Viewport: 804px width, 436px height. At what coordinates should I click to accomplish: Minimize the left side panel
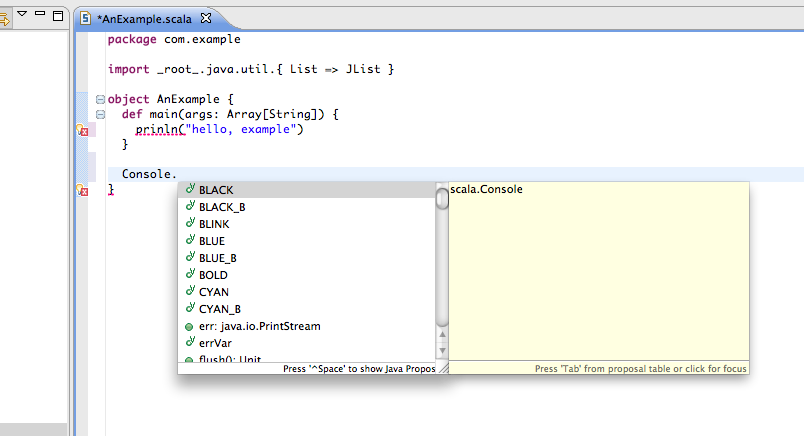click(x=38, y=15)
